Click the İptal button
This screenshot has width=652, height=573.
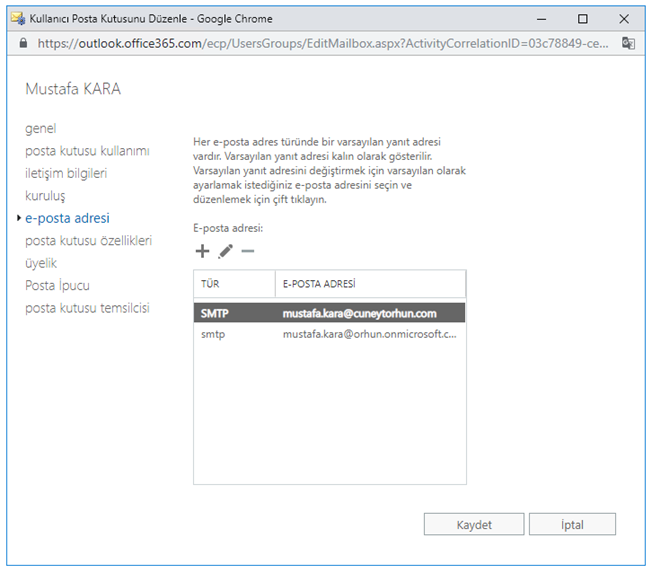click(x=572, y=524)
